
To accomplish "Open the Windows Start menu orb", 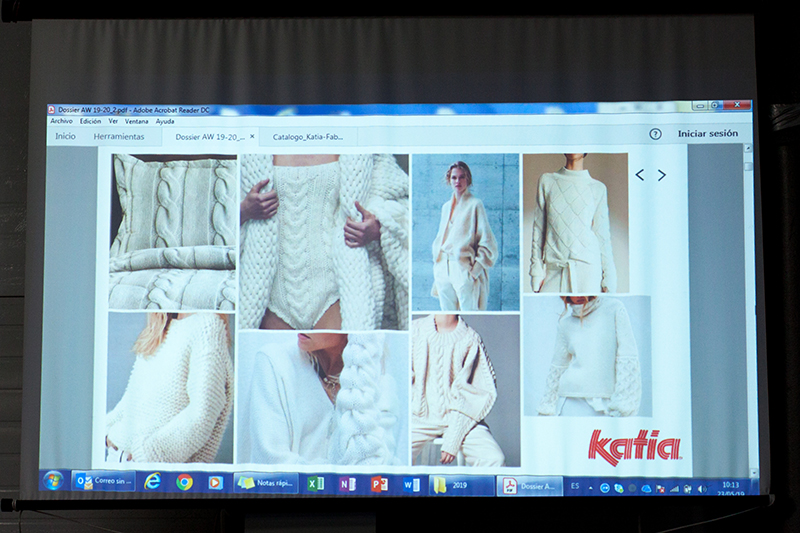I will point(53,480).
